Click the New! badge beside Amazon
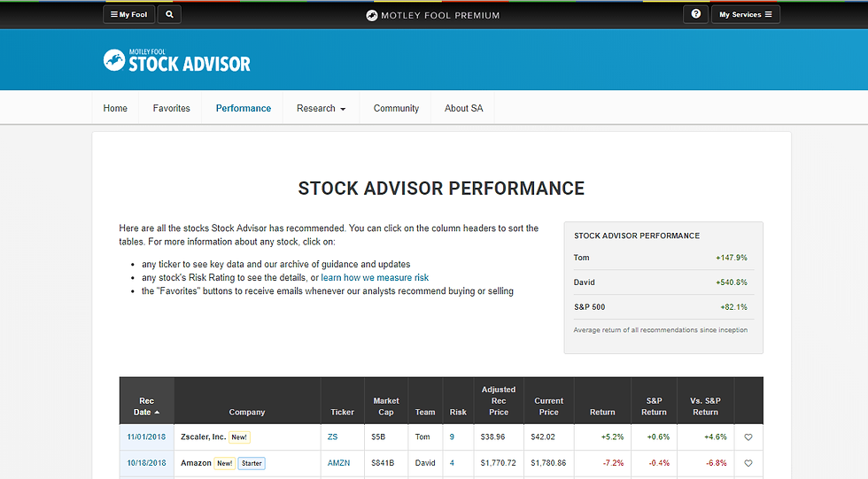The height and width of the screenshot is (479, 868). tap(225, 463)
